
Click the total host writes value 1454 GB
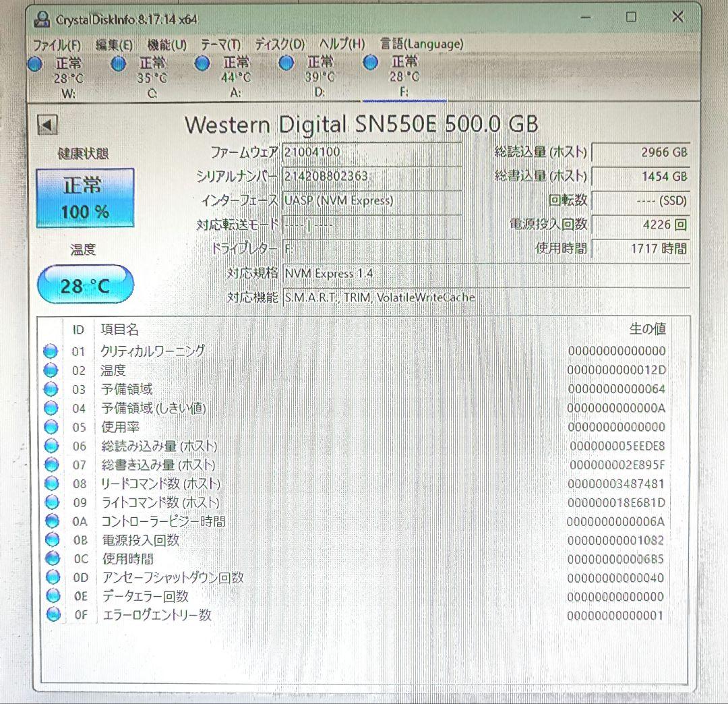(641, 177)
